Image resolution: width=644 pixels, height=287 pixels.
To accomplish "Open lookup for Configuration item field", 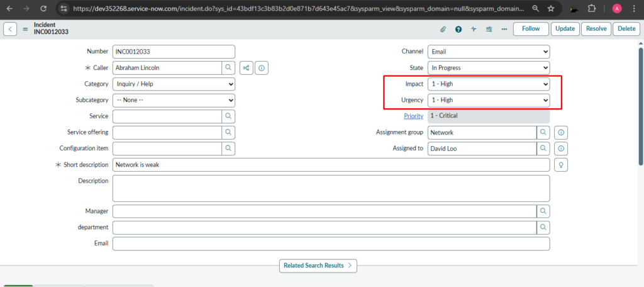I will (228, 149).
